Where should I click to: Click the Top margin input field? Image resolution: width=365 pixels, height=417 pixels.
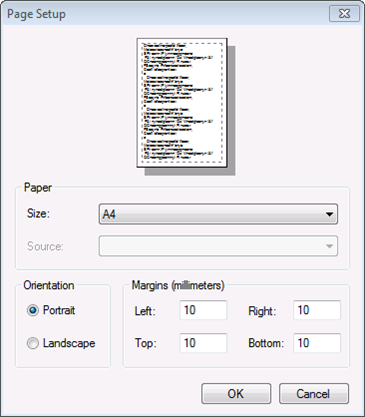(203, 343)
